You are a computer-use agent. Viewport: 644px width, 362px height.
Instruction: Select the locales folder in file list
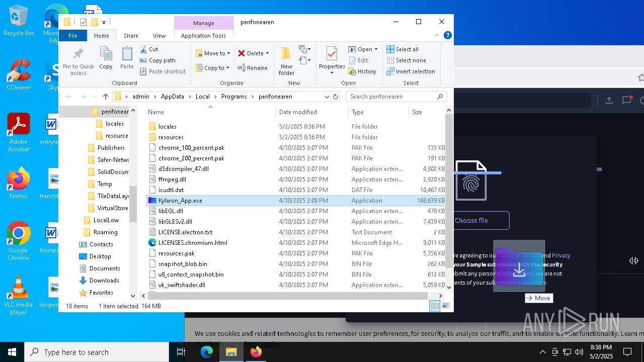click(167, 127)
